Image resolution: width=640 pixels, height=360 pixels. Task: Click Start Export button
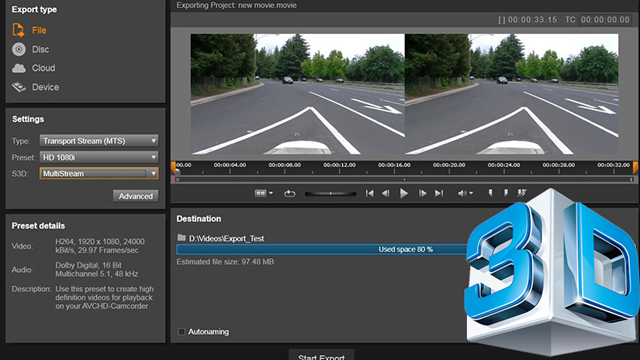[321, 355]
